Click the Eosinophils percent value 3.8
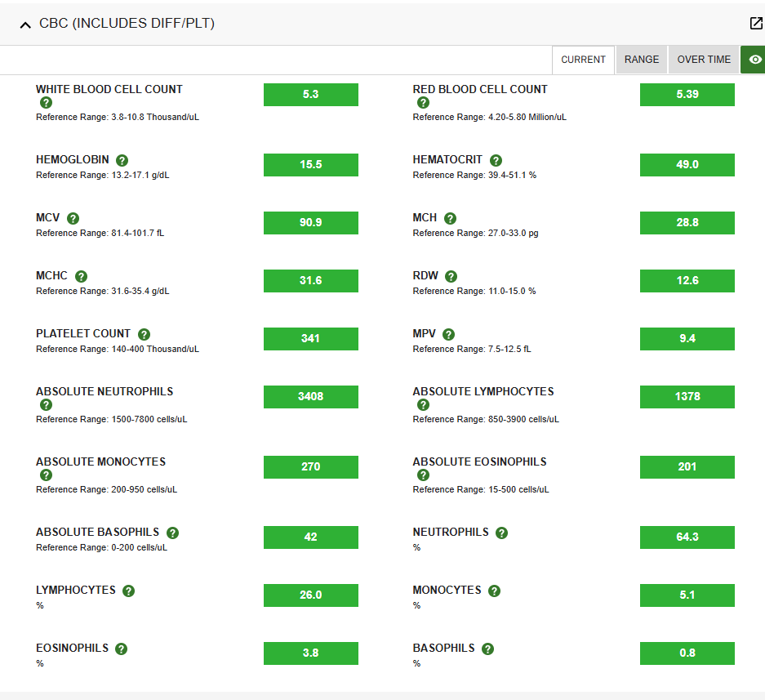 tap(311, 653)
